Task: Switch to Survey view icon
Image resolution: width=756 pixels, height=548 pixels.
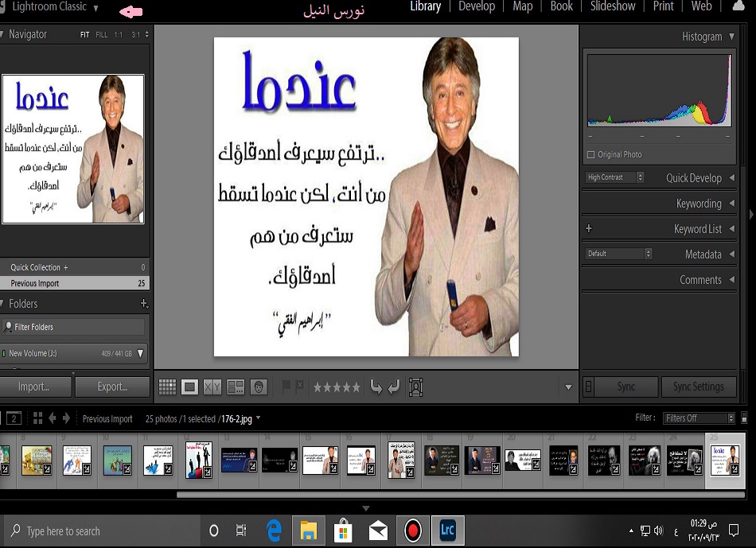Action: point(236,387)
